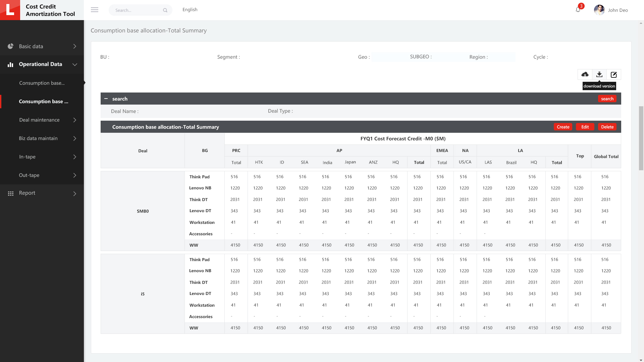The width and height of the screenshot is (644, 362).
Task: Click the page vertical scrollbar thumb
Action: click(x=641, y=138)
